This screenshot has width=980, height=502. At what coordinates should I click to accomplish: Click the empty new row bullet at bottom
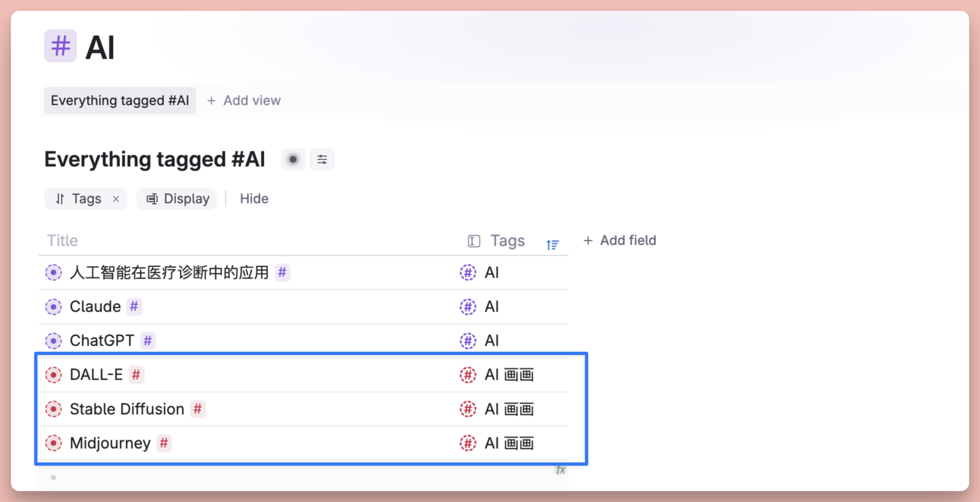click(53, 477)
